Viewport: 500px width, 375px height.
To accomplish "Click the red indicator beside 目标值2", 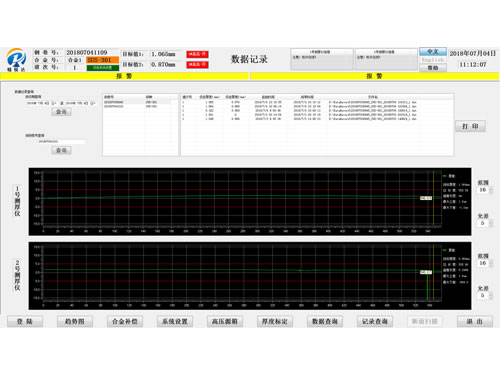I will pyautogui.click(x=197, y=64).
